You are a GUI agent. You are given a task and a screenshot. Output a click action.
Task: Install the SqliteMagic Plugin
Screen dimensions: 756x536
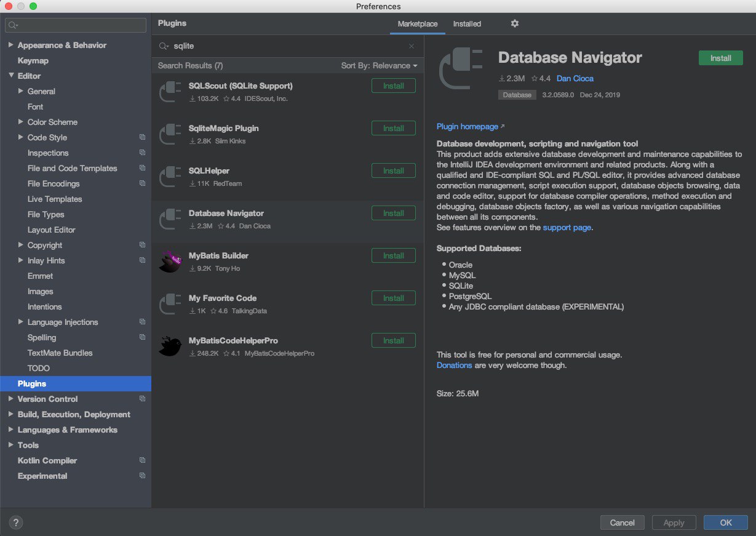pyautogui.click(x=394, y=129)
